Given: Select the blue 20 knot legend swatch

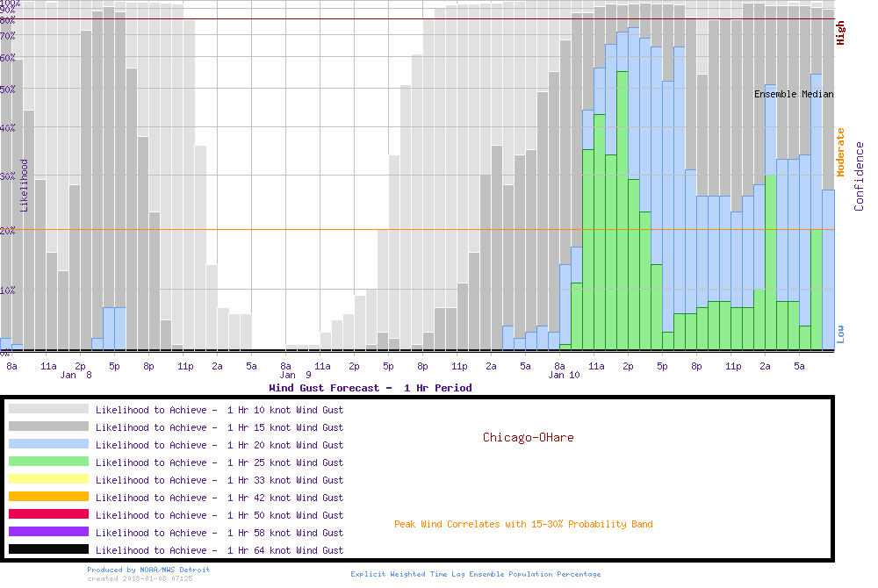Looking at the screenshot, I should click(x=48, y=444).
